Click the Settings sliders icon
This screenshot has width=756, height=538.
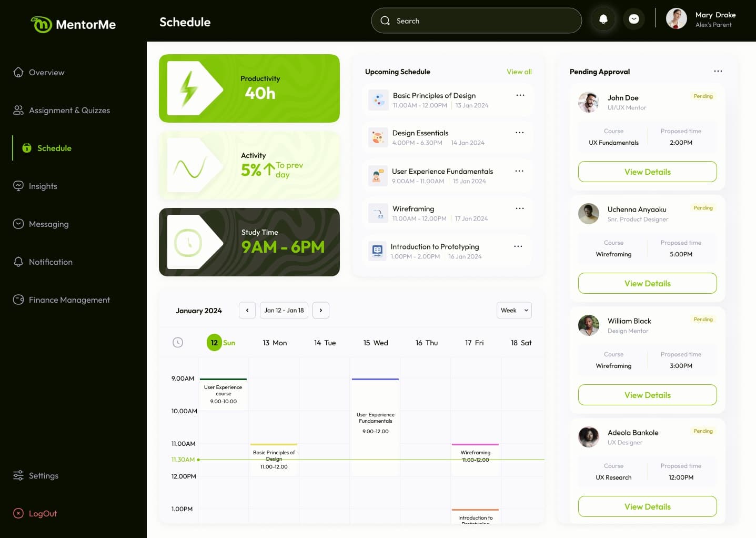point(18,475)
